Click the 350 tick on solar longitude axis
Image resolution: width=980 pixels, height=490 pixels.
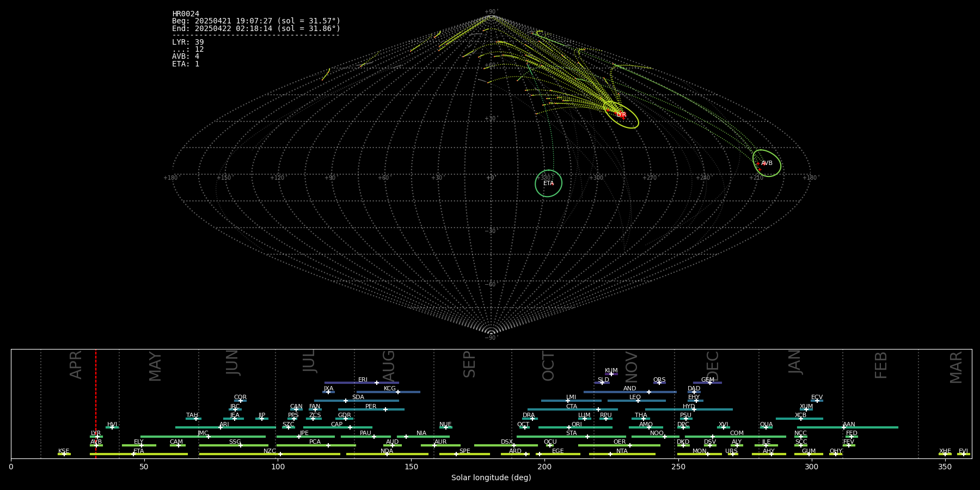coord(945,467)
